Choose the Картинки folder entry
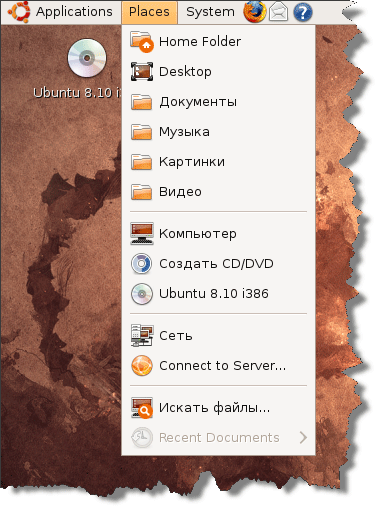The image size is (376, 506). click(218, 162)
